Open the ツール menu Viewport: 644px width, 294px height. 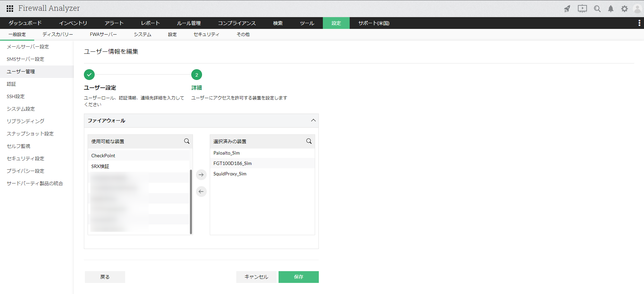(x=307, y=23)
